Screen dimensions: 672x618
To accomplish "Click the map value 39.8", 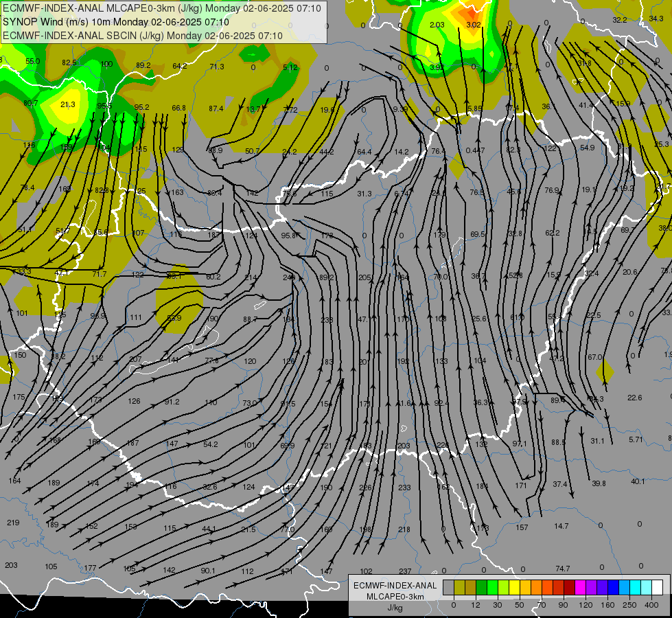I will [x=599, y=483].
